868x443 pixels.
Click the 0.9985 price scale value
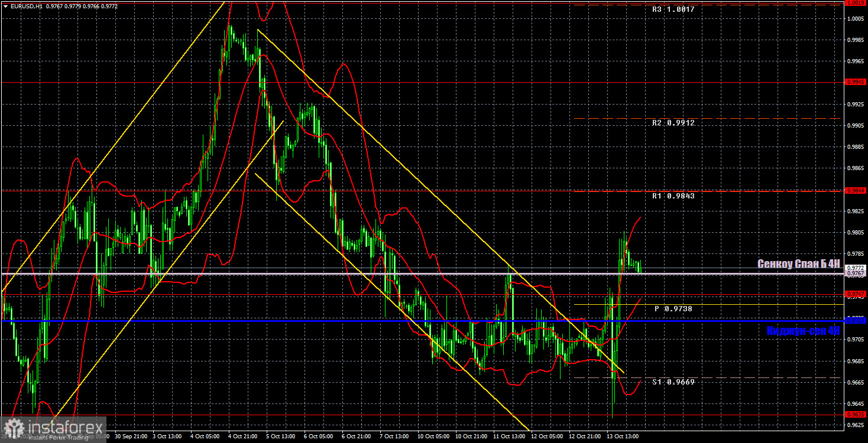(x=856, y=40)
